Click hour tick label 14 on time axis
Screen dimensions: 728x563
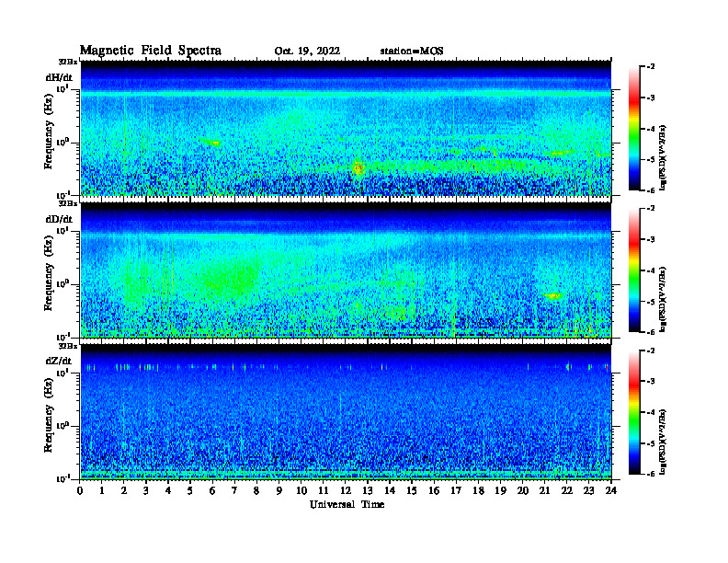point(390,490)
